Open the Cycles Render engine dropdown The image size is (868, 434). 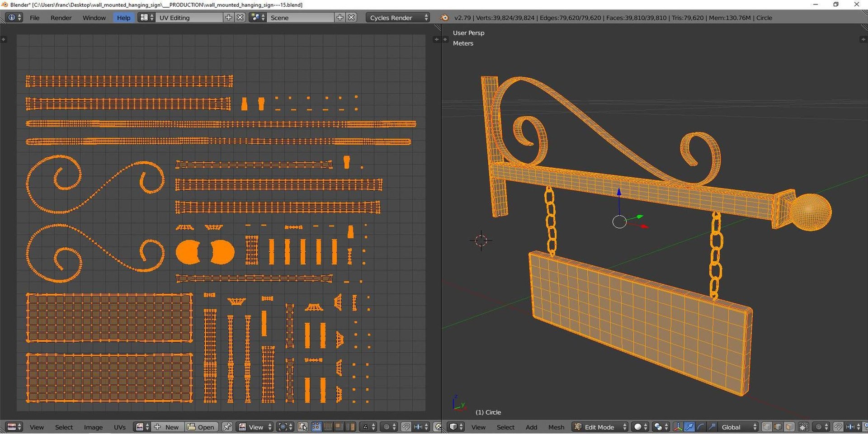(x=398, y=18)
